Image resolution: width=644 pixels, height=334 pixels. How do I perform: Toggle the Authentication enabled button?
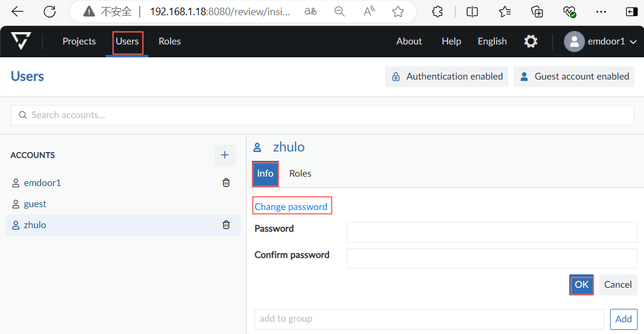point(446,77)
